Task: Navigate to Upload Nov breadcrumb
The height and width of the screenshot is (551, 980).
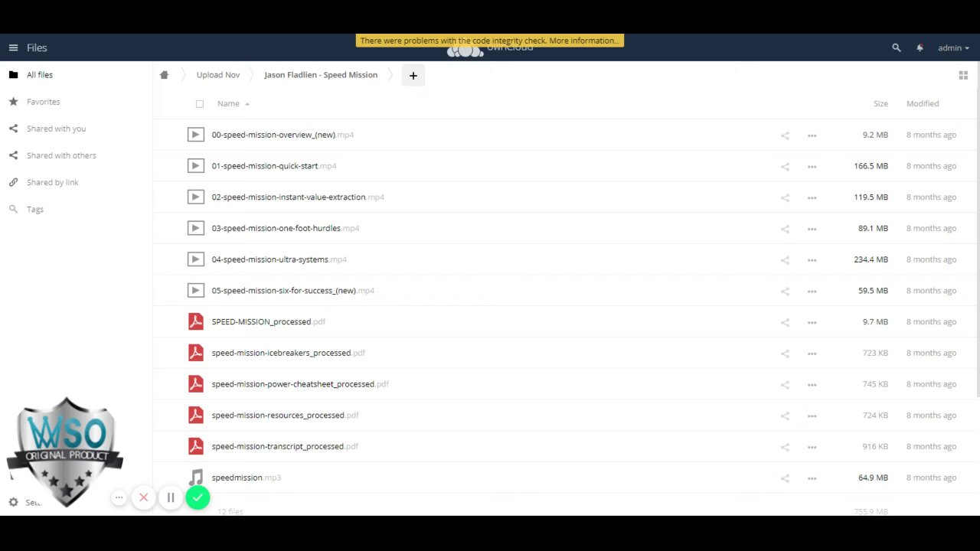Action: [218, 75]
